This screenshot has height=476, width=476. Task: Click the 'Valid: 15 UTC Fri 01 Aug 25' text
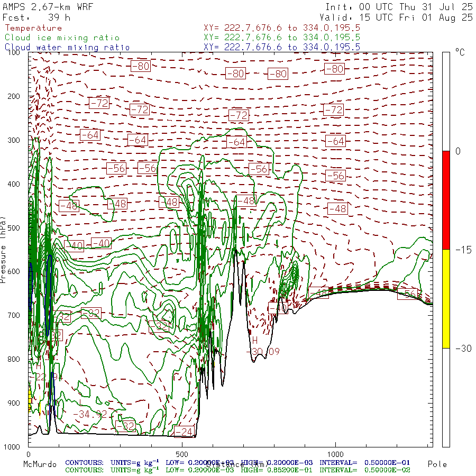(396, 17)
